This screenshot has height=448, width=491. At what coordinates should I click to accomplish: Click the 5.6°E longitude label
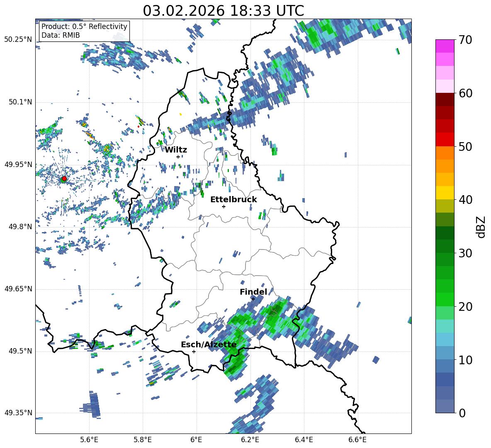click(89, 440)
